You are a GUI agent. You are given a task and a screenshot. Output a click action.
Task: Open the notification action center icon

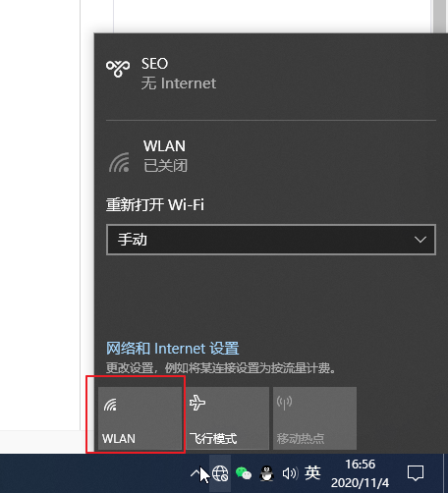click(x=416, y=473)
